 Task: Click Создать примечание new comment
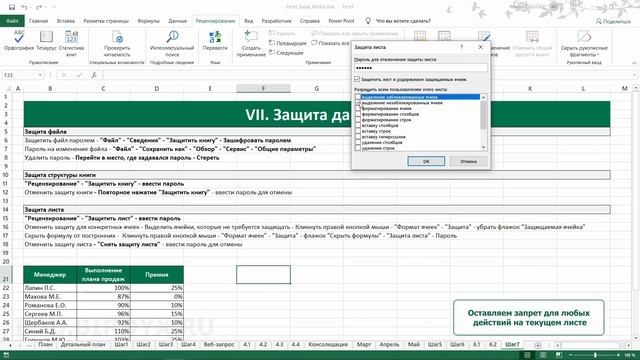pos(251,43)
